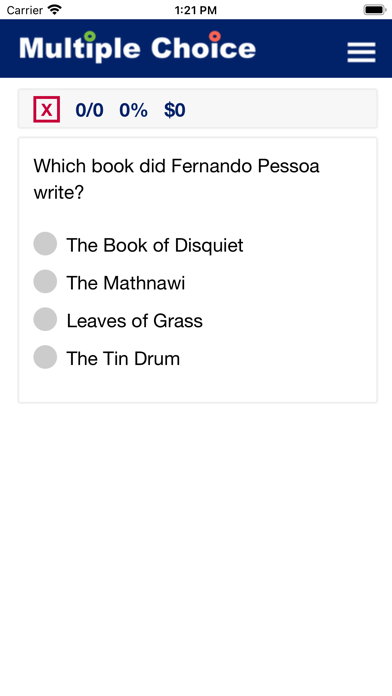Click the 0% accuracy indicator
The image size is (392, 696).
point(133,110)
